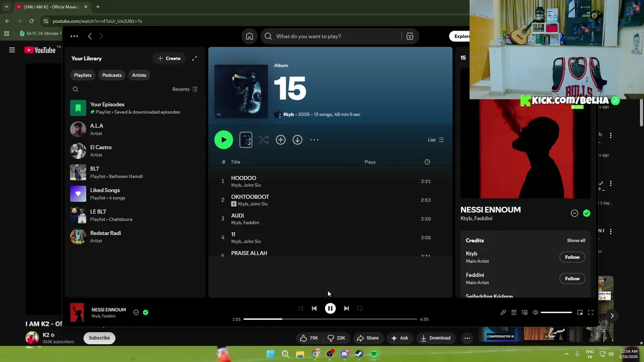Toggle repeat in the player controls
644x362 pixels.
click(x=360, y=308)
